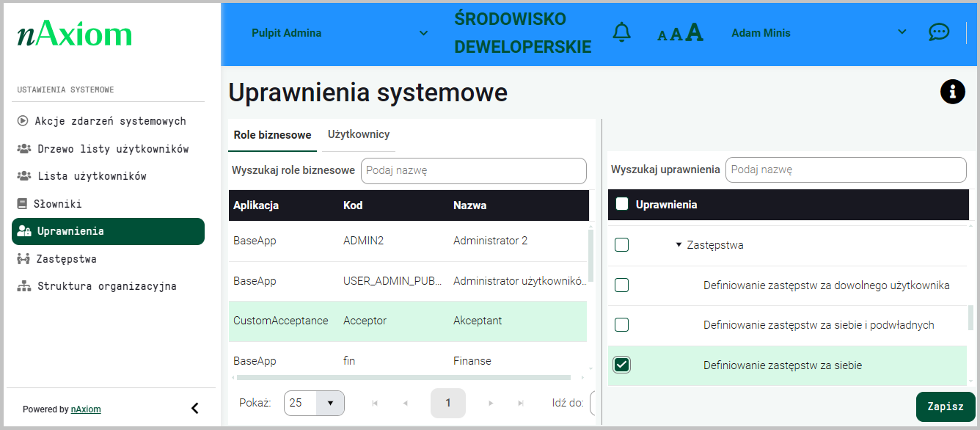
Task: Click the Zastępstwa tree node label
Action: [715, 245]
